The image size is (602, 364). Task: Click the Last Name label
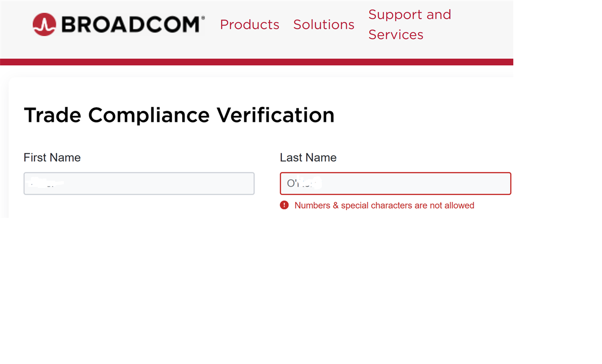pos(308,157)
